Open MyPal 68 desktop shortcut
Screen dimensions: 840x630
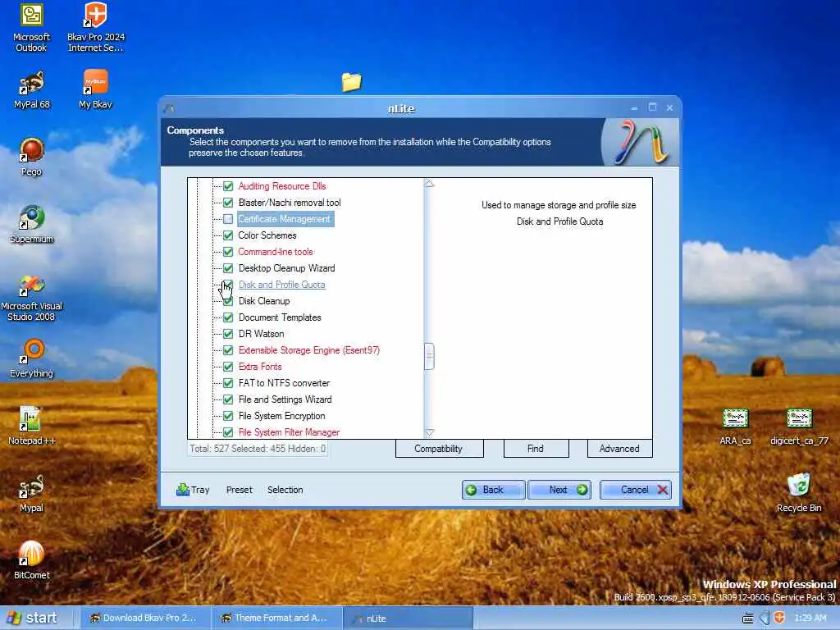32,89
